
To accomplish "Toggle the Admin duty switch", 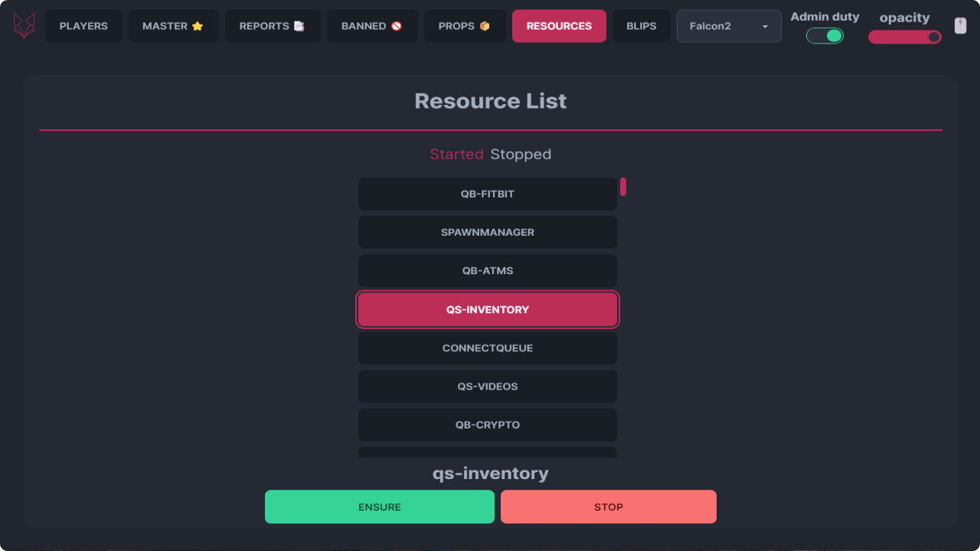I will (825, 36).
